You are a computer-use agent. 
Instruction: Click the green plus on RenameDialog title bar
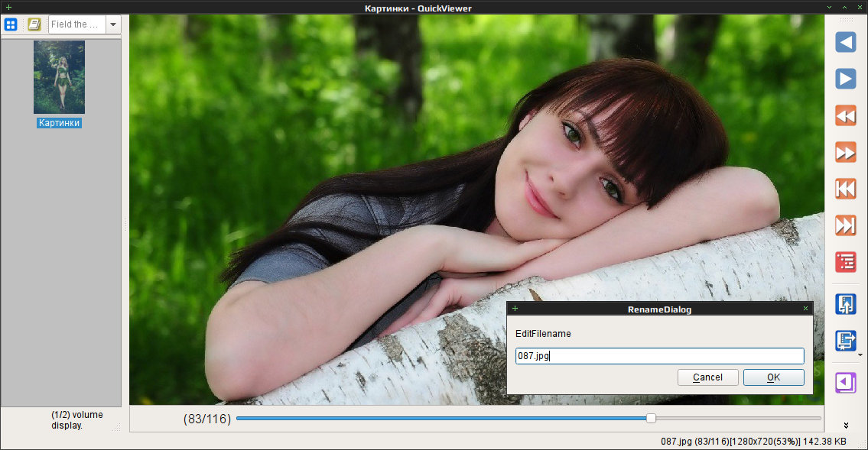click(x=515, y=309)
